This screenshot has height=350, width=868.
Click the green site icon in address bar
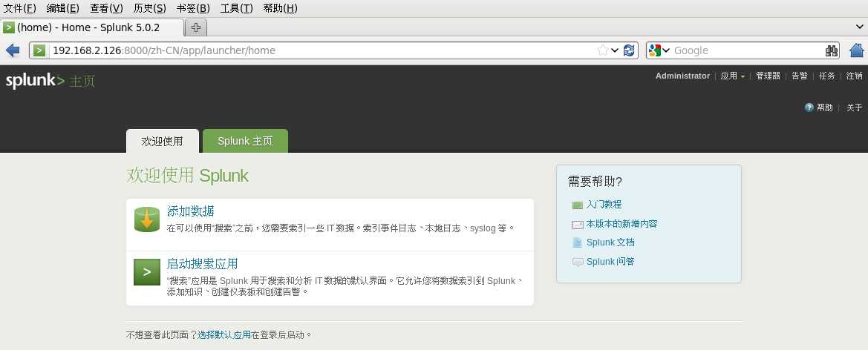pyautogui.click(x=39, y=50)
